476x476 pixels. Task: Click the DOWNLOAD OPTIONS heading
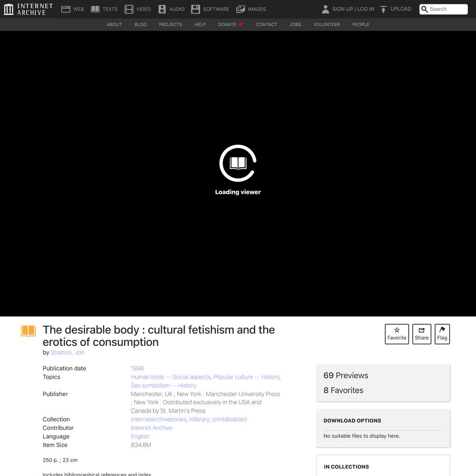click(352, 420)
